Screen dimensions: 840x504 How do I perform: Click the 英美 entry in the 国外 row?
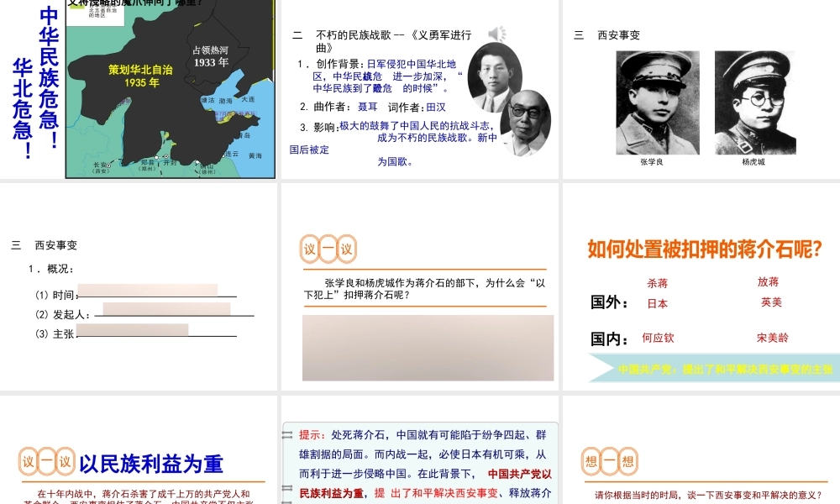coord(771,302)
